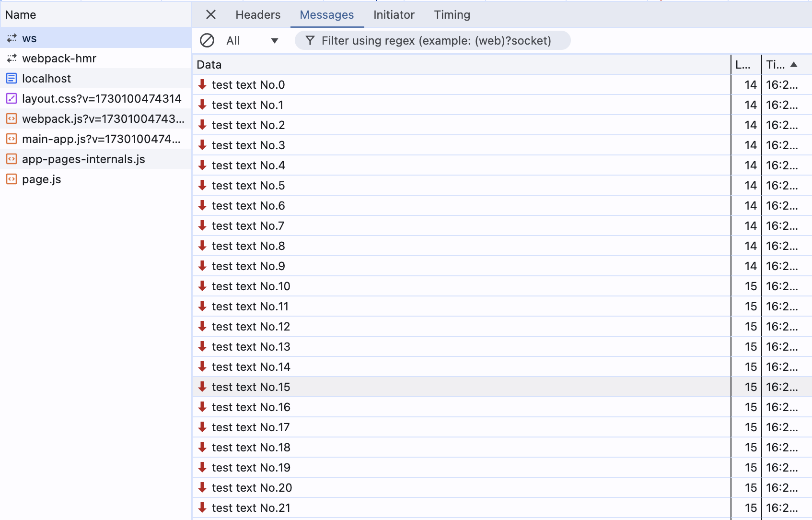Viewport: 812px width, 520px height.
Task: Click the clear message filter icon
Action: (207, 40)
